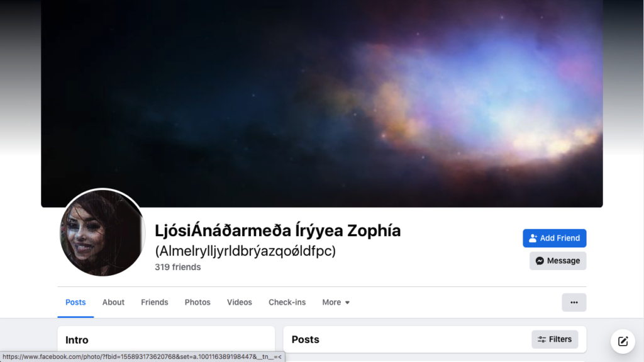Open the profile picture thumbnail
Viewport: 644px width, 362px height.
click(x=103, y=232)
